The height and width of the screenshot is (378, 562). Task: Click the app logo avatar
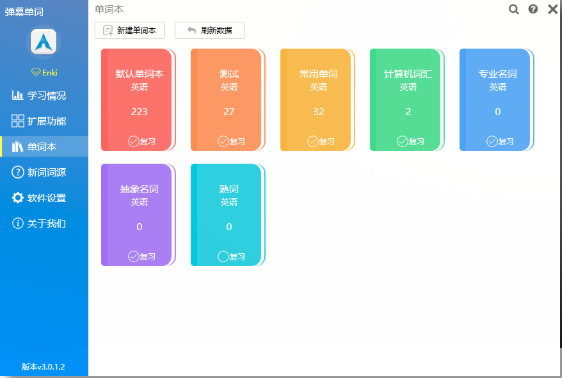(x=43, y=42)
